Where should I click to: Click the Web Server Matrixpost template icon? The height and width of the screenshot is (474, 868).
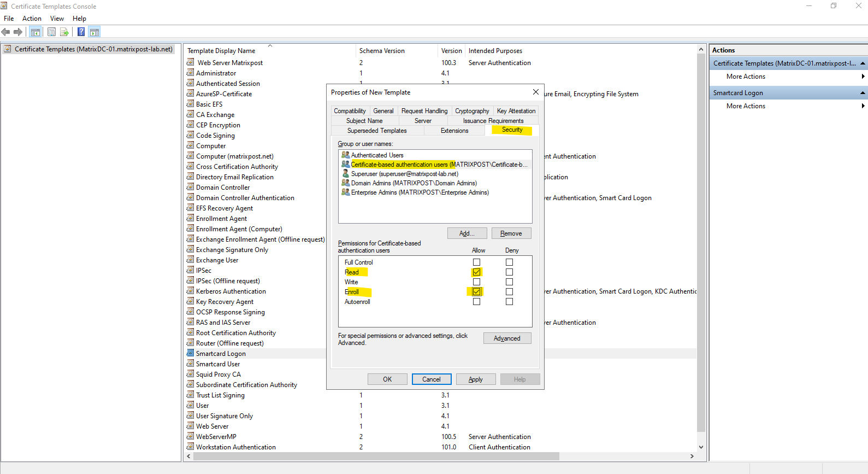coord(190,62)
